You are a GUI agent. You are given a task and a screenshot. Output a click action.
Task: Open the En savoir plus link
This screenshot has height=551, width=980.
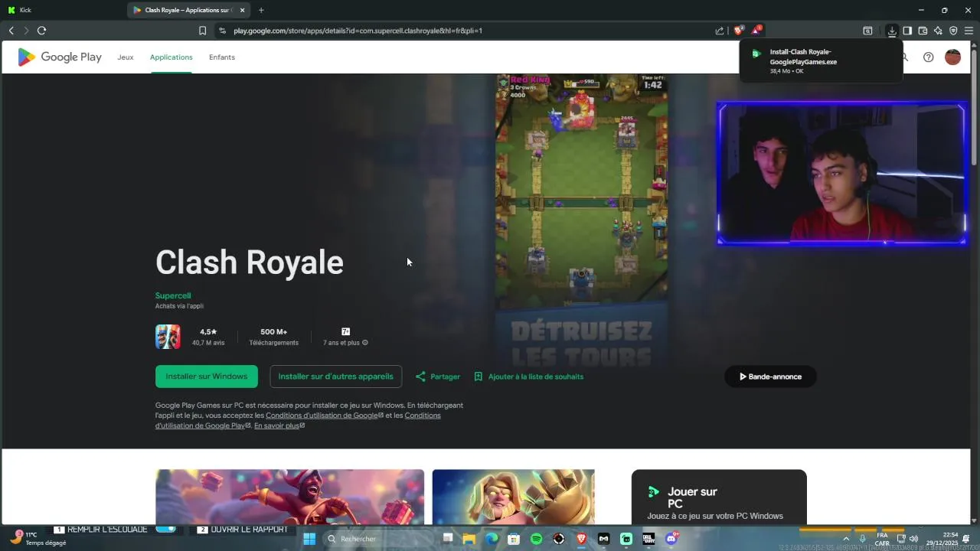[279, 425]
